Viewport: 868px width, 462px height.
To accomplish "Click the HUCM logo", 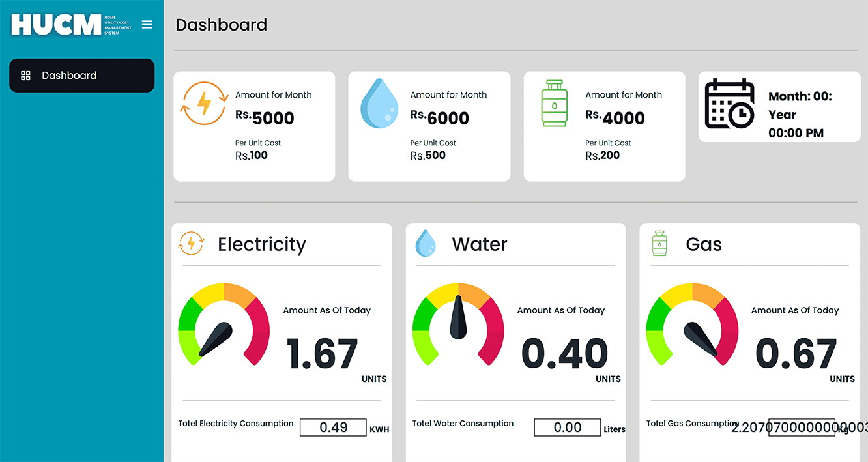I will 56,25.
